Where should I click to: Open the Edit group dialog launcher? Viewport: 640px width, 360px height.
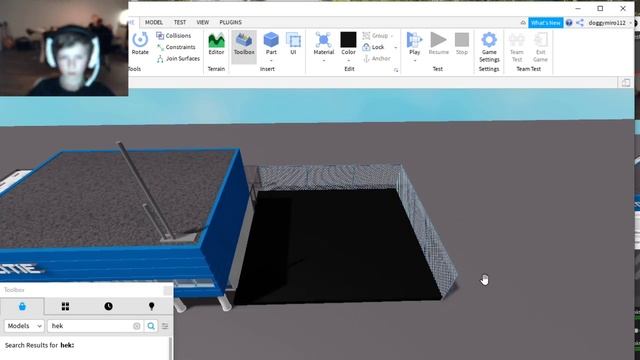coord(396,70)
